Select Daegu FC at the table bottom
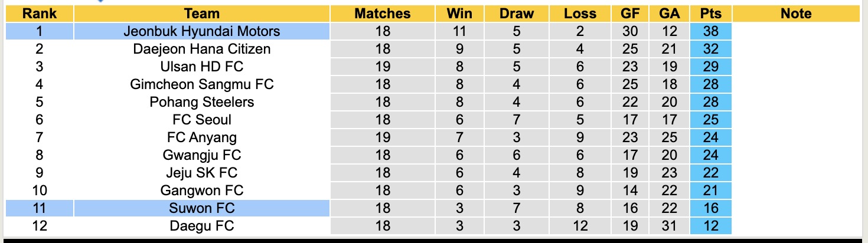 [202, 226]
